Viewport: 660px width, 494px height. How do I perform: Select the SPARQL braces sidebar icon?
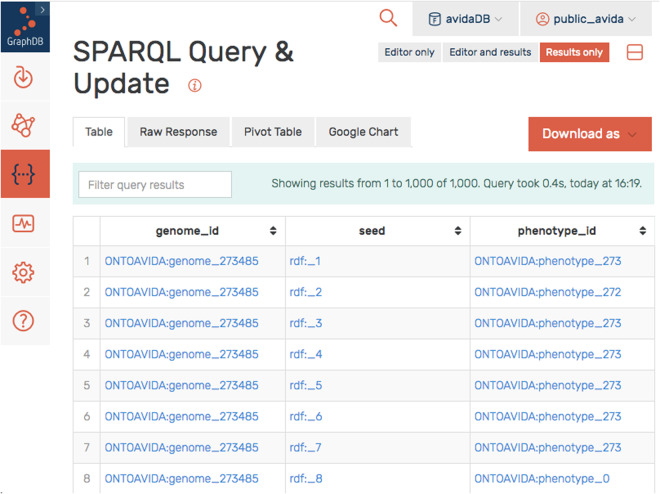24,175
